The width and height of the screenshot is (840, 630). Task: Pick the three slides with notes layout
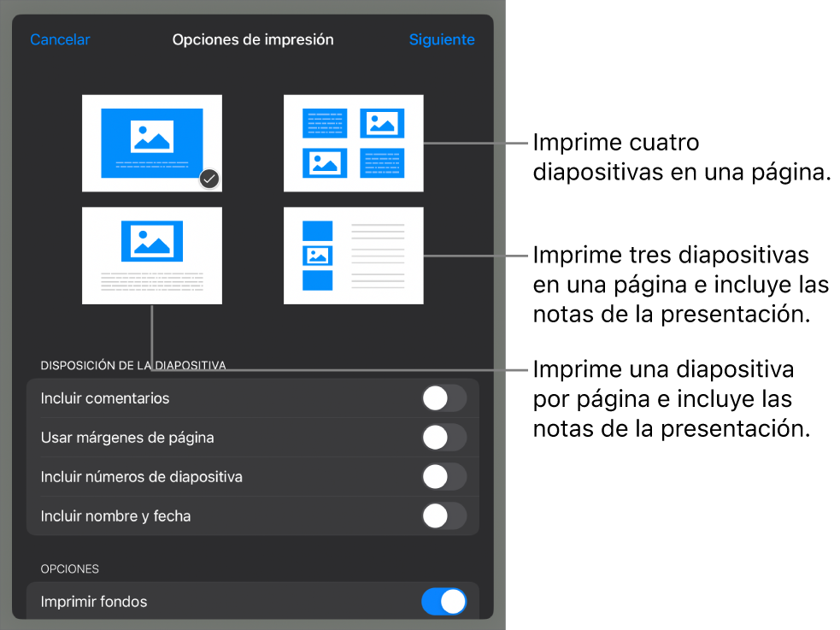tap(354, 255)
